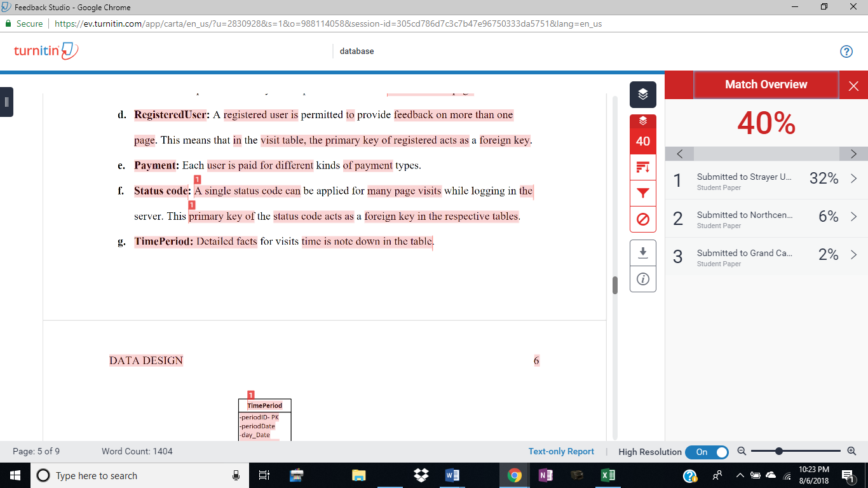Click the Secure padlock indicator
The height and width of the screenshot is (488, 868).
coord(24,24)
